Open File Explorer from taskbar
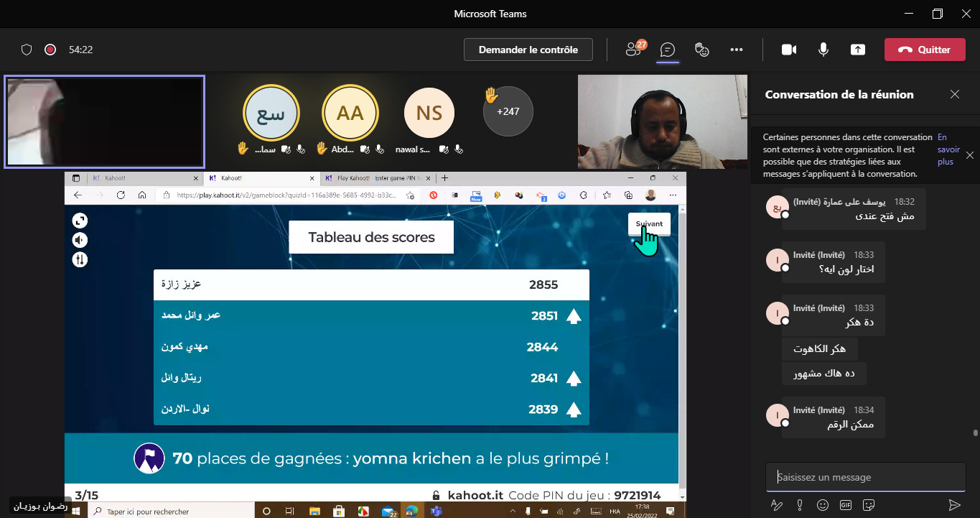This screenshot has height=518, width=980. 314,512
